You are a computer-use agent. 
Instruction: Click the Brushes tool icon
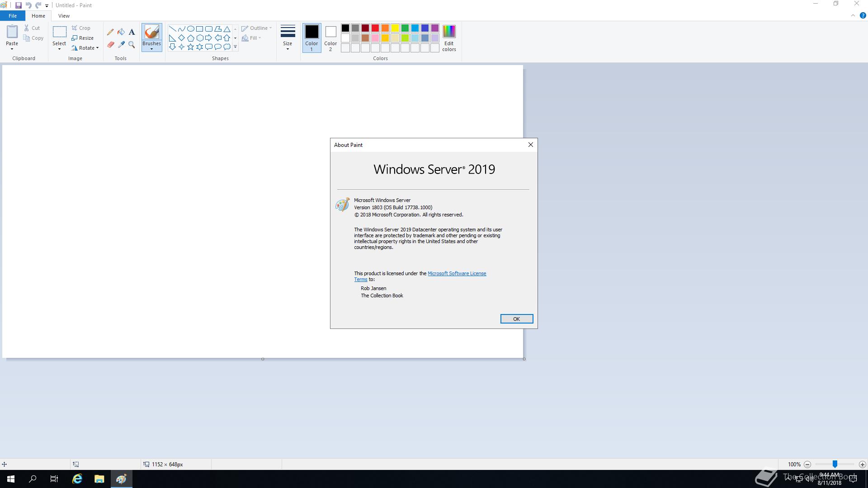(151, 32)
